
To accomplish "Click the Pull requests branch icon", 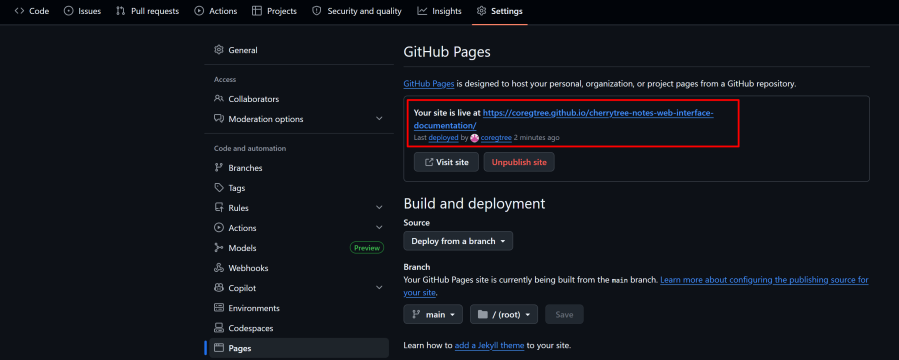I will (120, 11).
